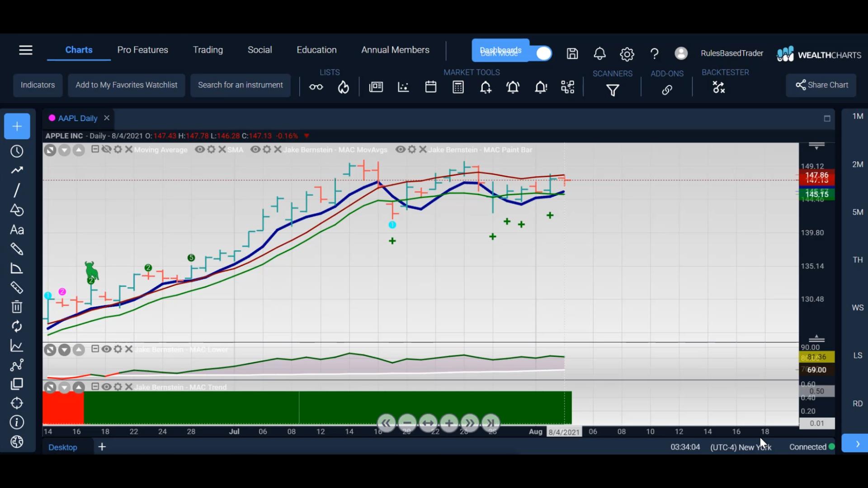Toggle MAC Trend indicator visibility eye
868x488 pixels.
(x=106, y=387)
